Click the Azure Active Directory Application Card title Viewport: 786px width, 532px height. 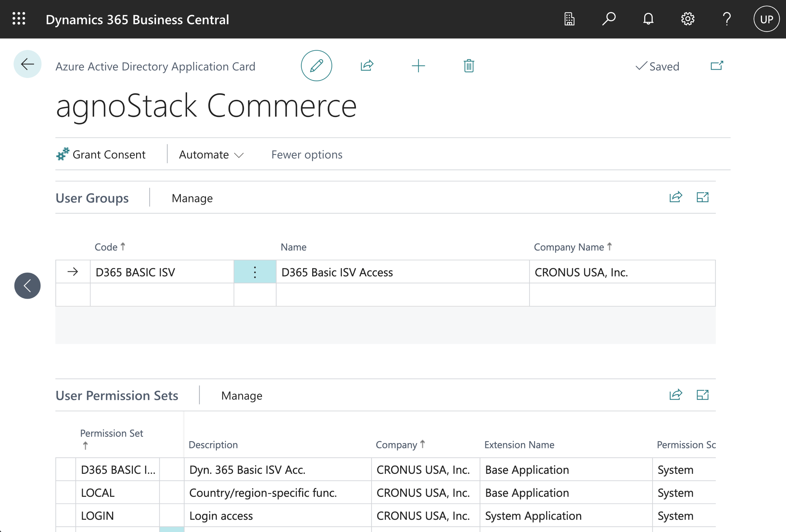tap(155, 66)
